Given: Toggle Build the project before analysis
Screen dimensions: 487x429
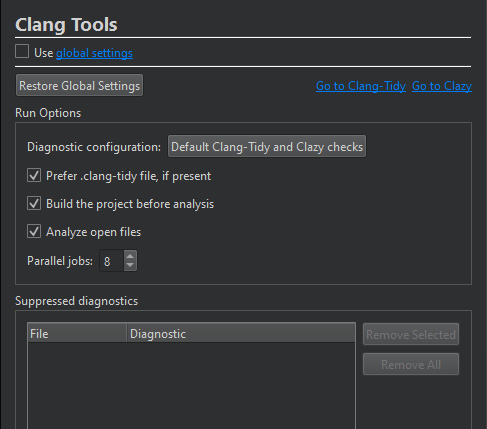Looking at the screenshot, I should pyautogui.click(x=34, y=203).
